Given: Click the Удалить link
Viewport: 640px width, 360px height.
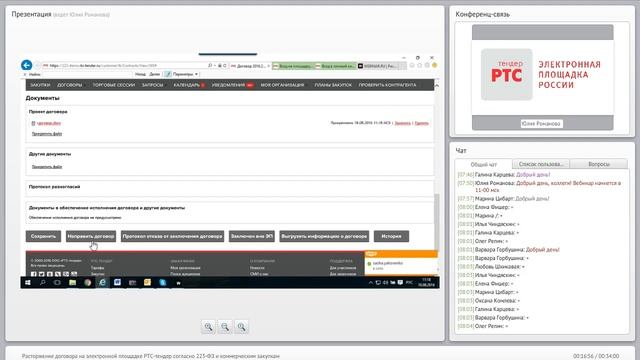Looking at the screenshot, I should pos(422,123).
